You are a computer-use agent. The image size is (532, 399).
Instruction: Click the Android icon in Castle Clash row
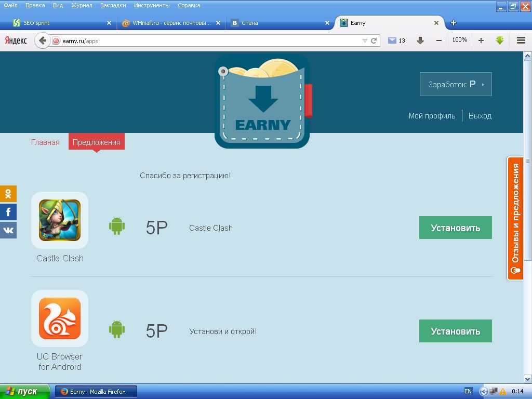(117, 226)
